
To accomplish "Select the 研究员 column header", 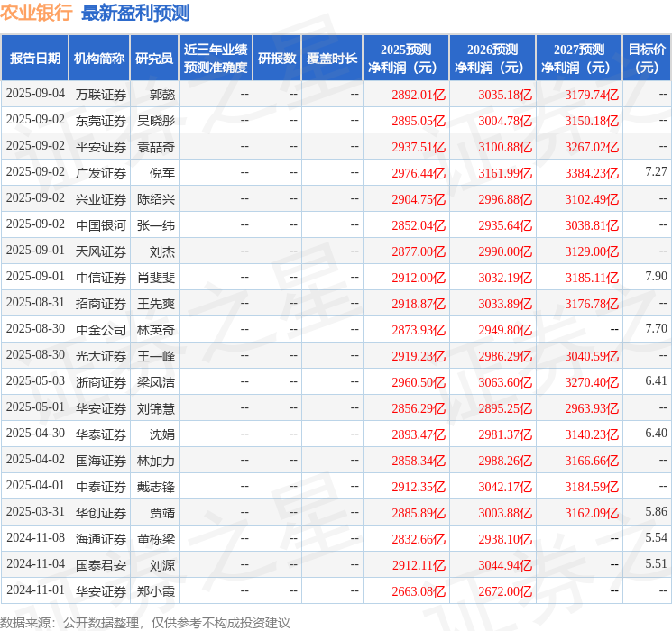I will (154, 59).
